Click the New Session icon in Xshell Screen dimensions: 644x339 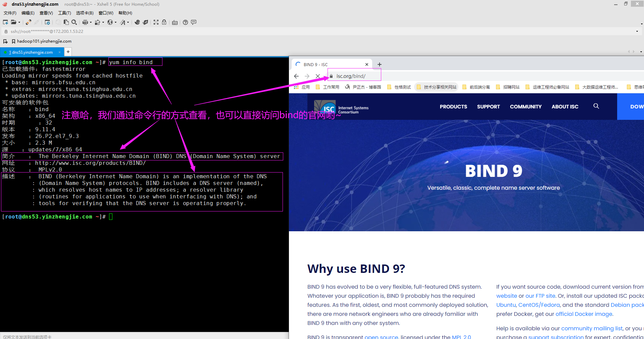click(5, 22)
